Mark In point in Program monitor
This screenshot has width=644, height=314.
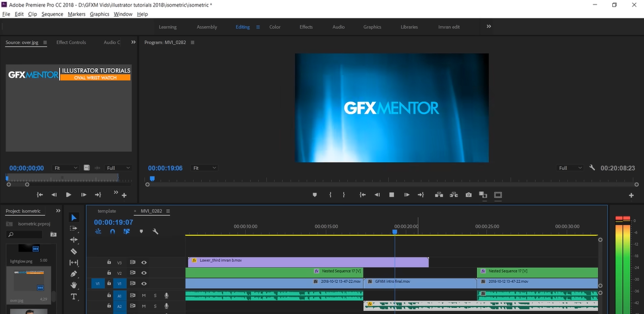click(330, 195)
